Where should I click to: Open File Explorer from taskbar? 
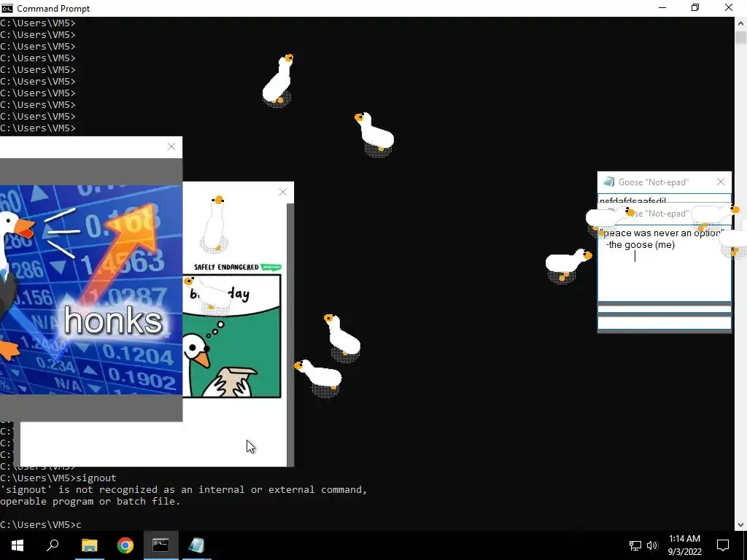(89, 545)
